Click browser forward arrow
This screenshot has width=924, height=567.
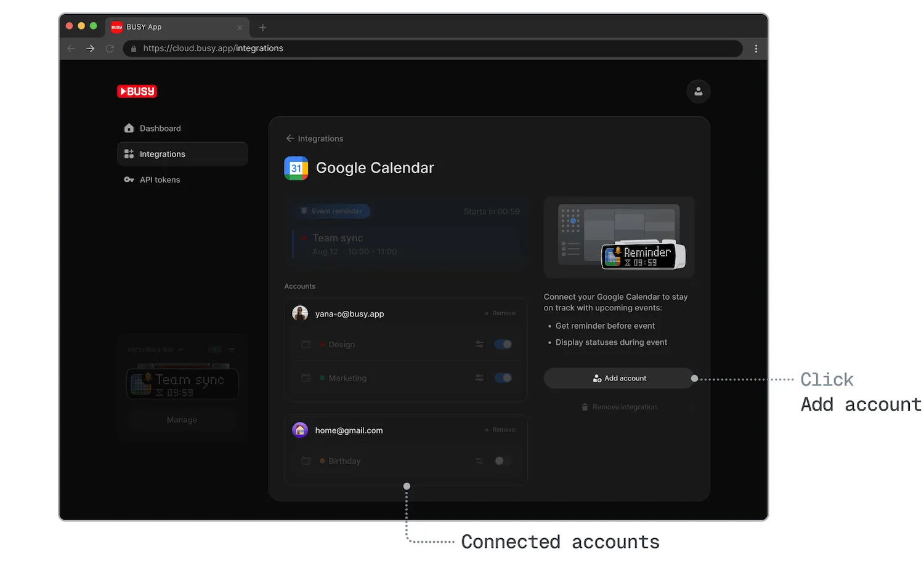(91, 48)
